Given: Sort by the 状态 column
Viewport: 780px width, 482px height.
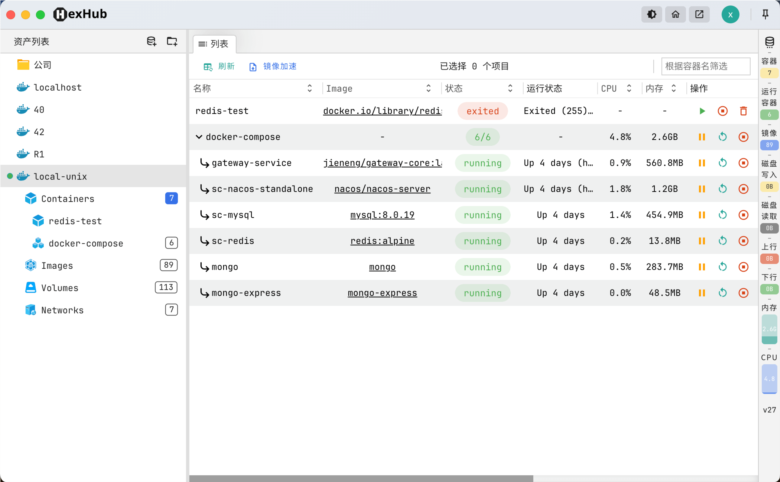Looking at the screenshot, I should pyautogui.click(x=510, y=88).
